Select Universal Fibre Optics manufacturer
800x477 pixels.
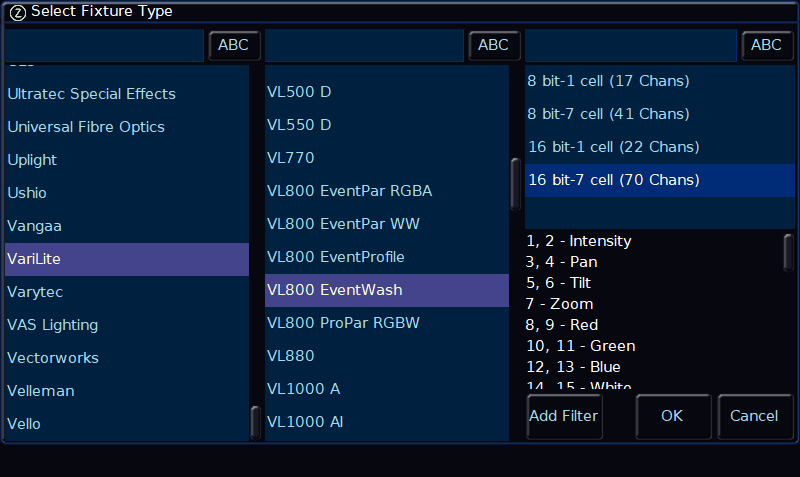click(x=127, y=127)
